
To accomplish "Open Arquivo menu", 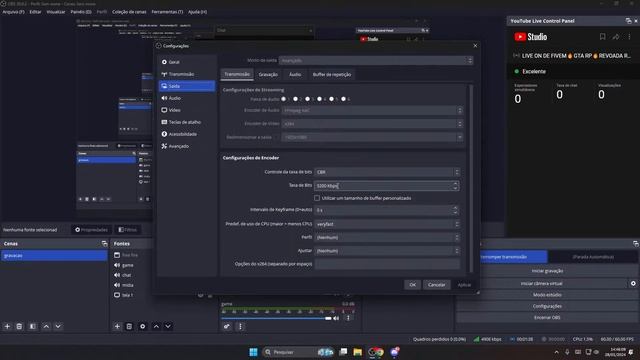I will (x=13, y=12).
